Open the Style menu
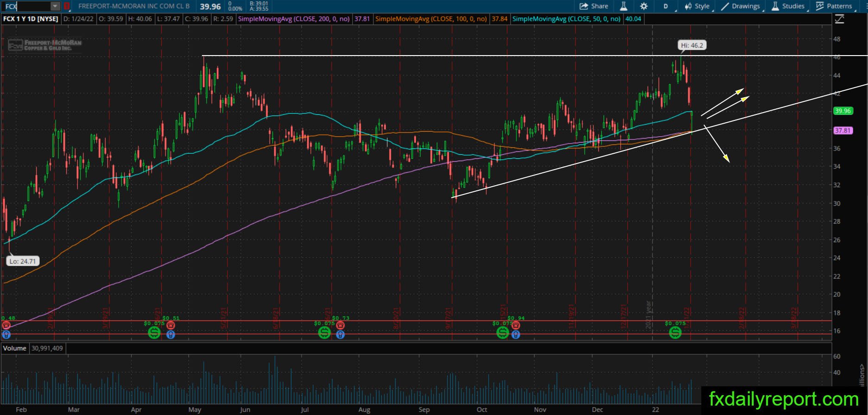Viewport: 868px width, 415px height. tap(698, 6)
